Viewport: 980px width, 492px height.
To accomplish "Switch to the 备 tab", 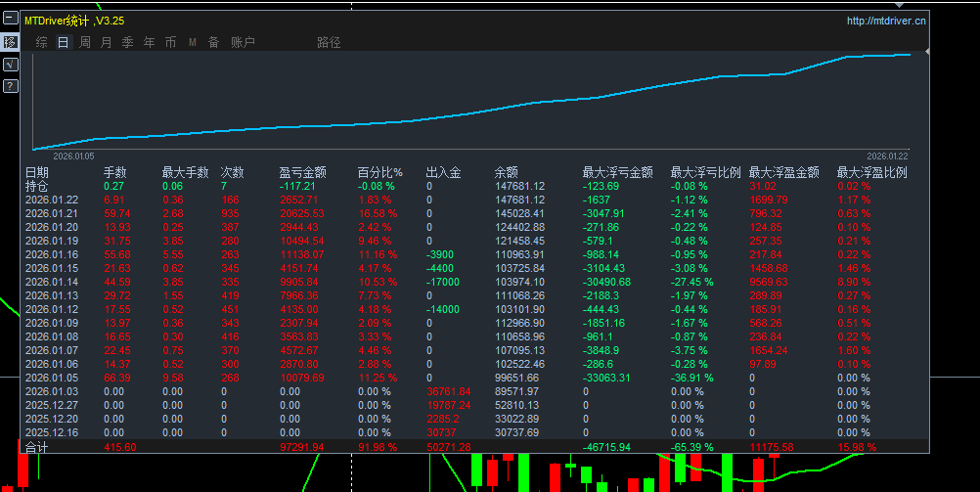I will (214, 42).
